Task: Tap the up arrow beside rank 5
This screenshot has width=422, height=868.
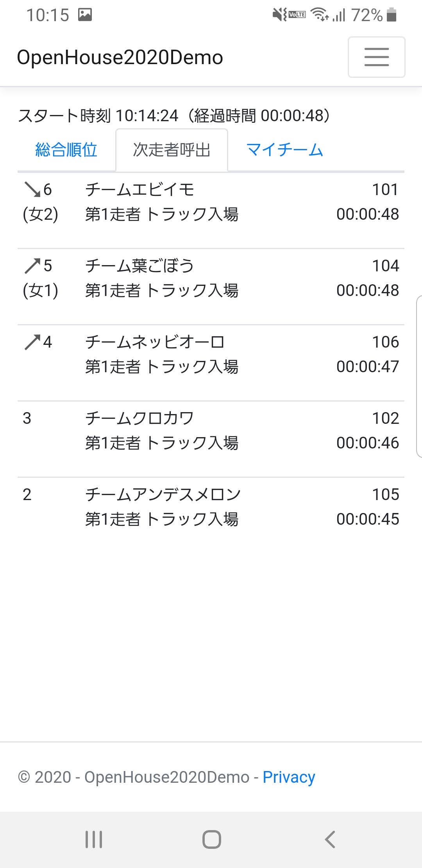Action: (32, 266)
